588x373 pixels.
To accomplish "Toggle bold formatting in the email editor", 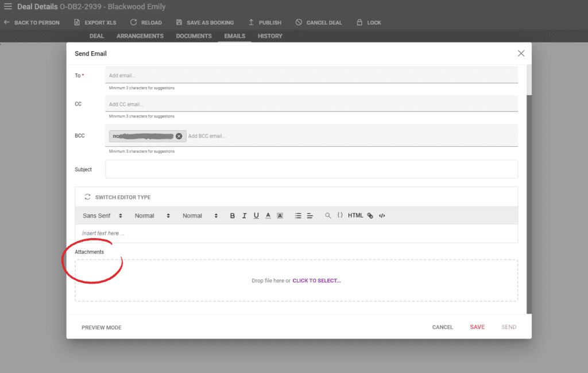I will coord(232,215).
